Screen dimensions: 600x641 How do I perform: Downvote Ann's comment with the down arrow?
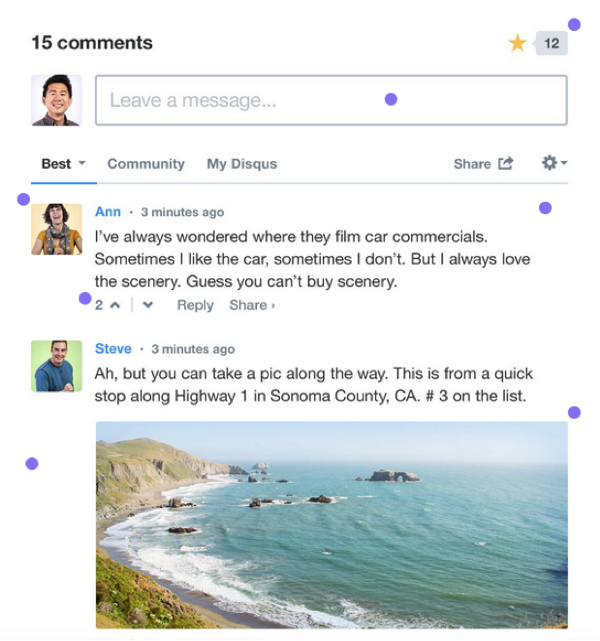click(x=148, y=305)
